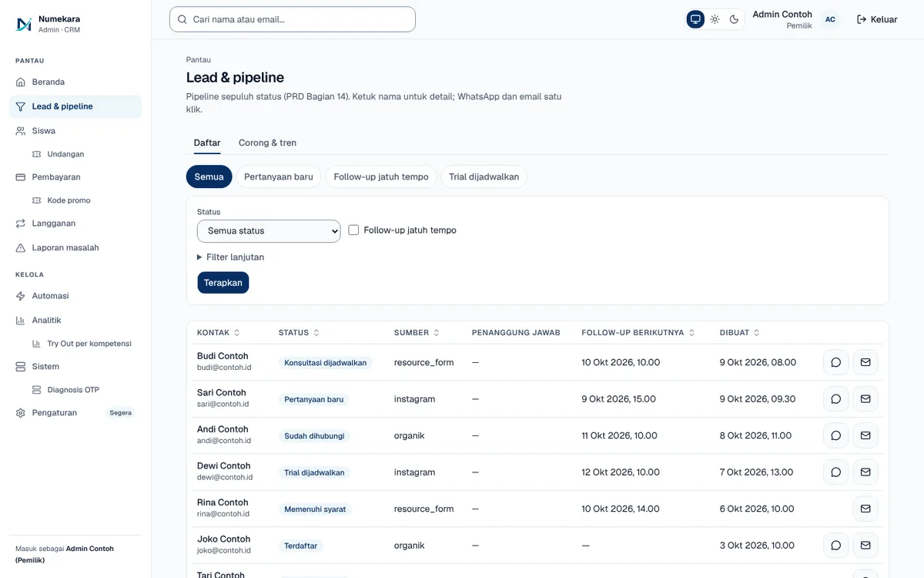WhatsApp icon in Dewi Contoh row

(836, 472)
